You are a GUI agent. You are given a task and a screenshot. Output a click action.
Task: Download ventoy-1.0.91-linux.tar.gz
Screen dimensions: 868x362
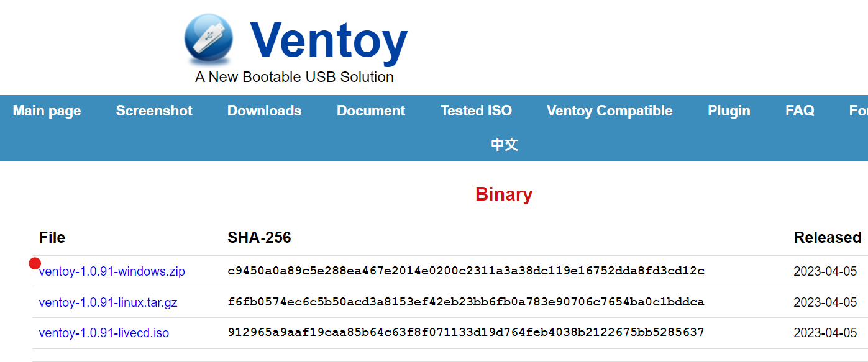coord(109,302)
